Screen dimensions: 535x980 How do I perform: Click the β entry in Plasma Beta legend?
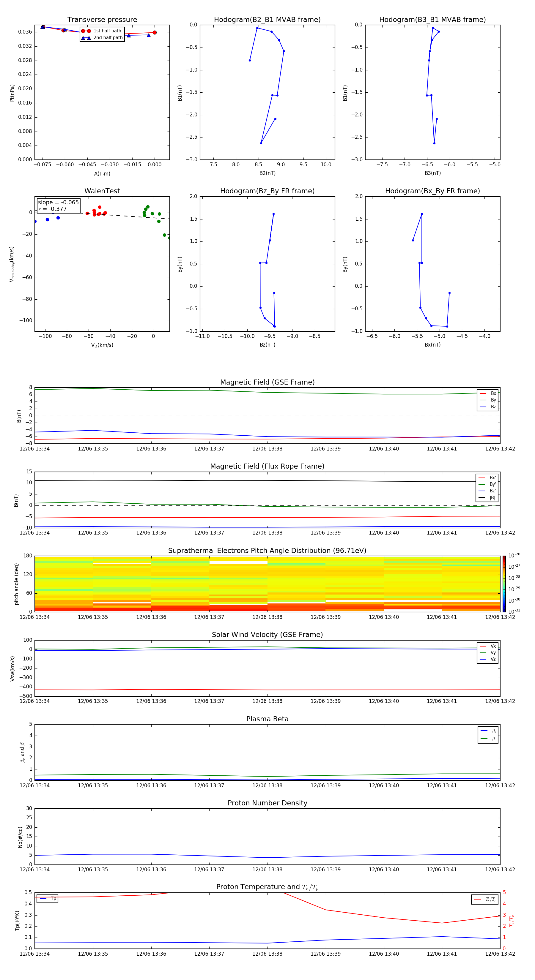click(x=488, y=739)
